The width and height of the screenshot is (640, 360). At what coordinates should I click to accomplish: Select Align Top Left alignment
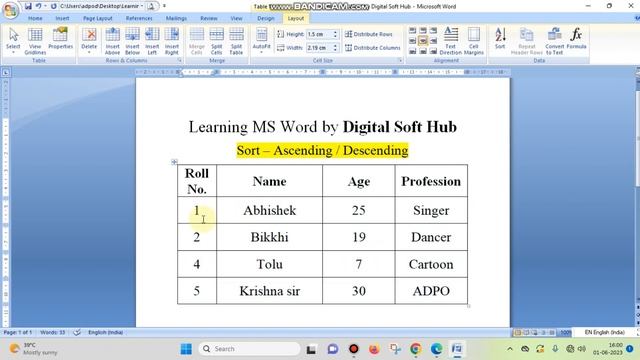point(413,31)
